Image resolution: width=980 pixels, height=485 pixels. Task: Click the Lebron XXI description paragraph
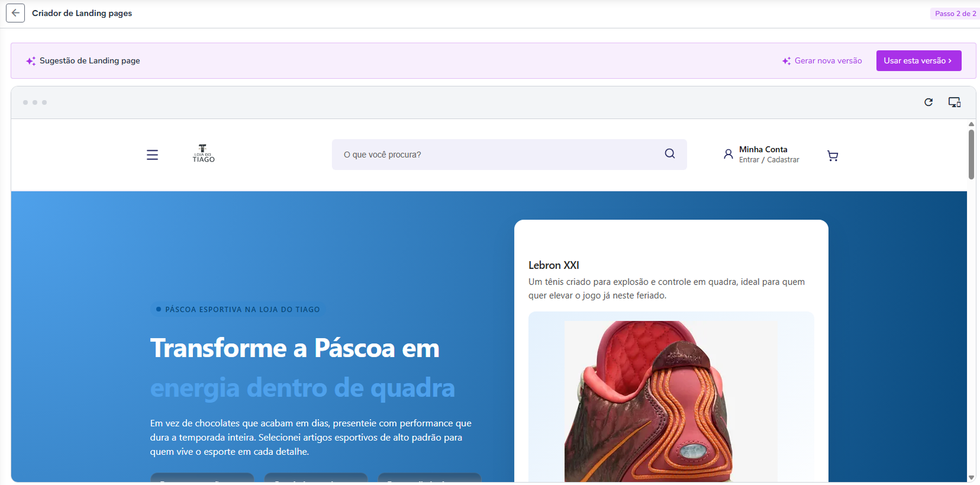666,288
